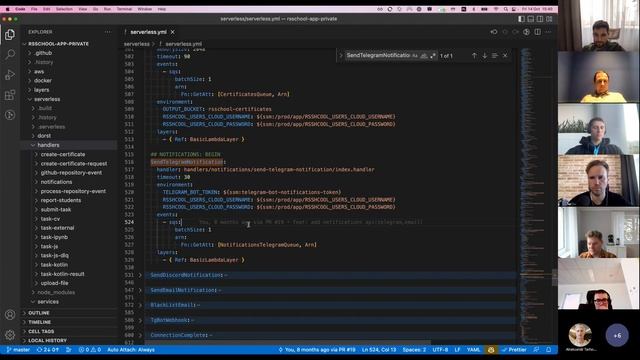Toggle secondary side bar layout icon
The height and width of the screenshot is (360, 640).
(540, 19)
